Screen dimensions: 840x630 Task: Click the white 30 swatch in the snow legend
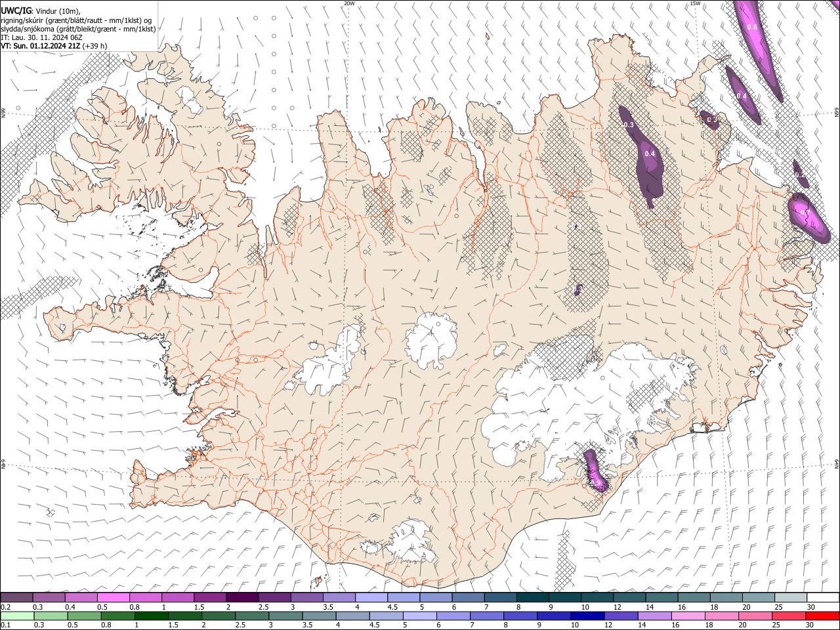click(x=823, y=597)
